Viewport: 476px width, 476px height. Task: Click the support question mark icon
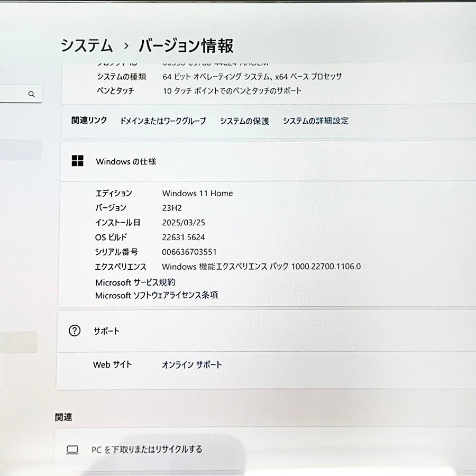coord(75,331)
